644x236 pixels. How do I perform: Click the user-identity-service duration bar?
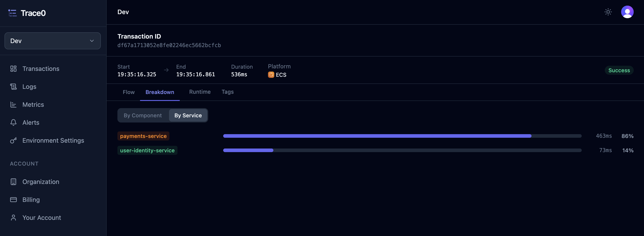point(402,150)
